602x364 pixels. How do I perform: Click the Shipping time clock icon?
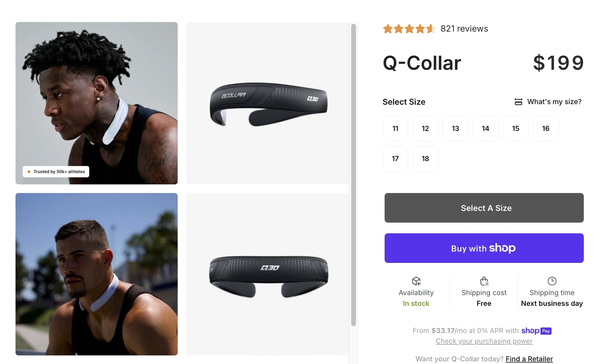coord(552,281)
